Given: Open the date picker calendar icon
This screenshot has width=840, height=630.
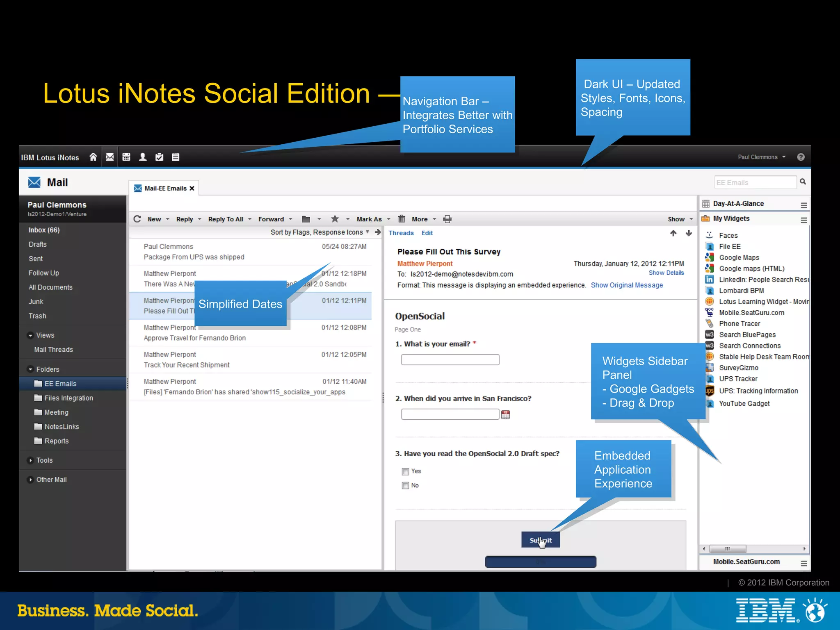Looking at the screenshot, I should pyautogui.click(x=505, y=414).
